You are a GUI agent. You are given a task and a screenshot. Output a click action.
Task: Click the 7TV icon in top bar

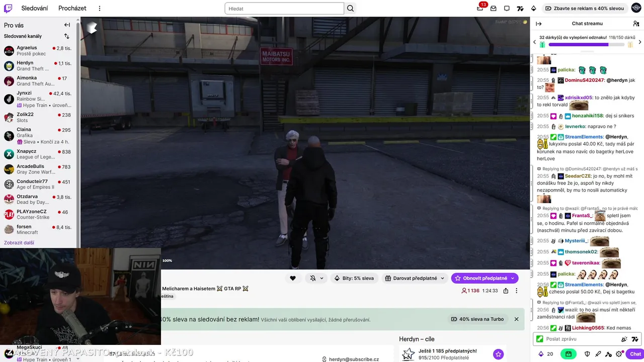pos(520,9)
